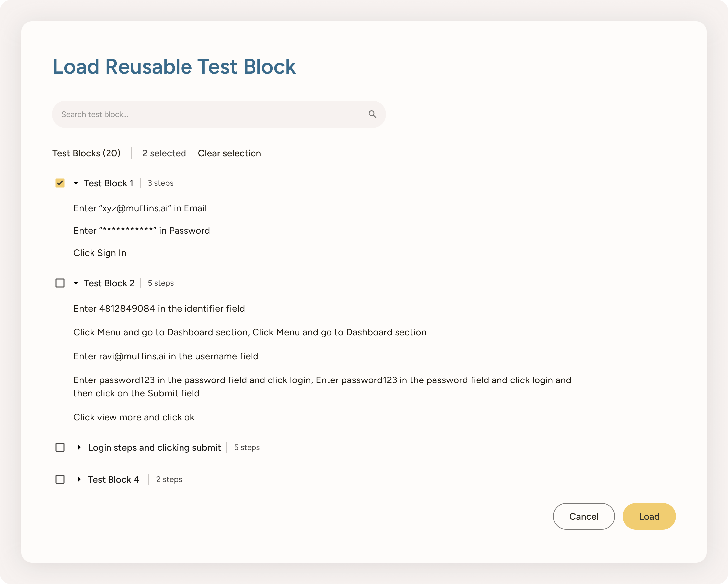Check the Test Block 2 checkbox
Image resolution: width=728 pixels, height=584 pixels.
[x=60, y=283]
